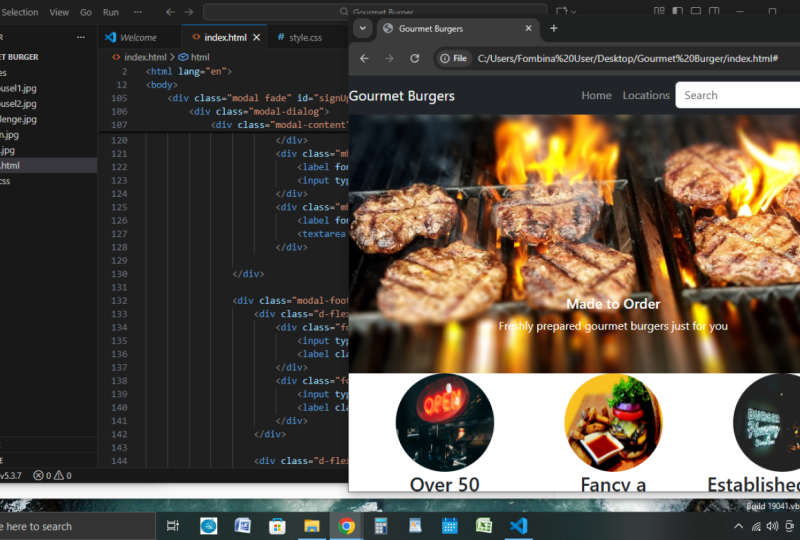Close the Gourmet Burgers browser tab

coord(529,29)
